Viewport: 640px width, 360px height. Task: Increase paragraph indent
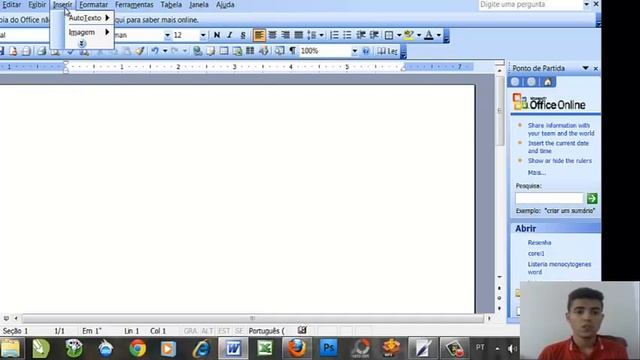pyautogui.click(x=374, y=35)
